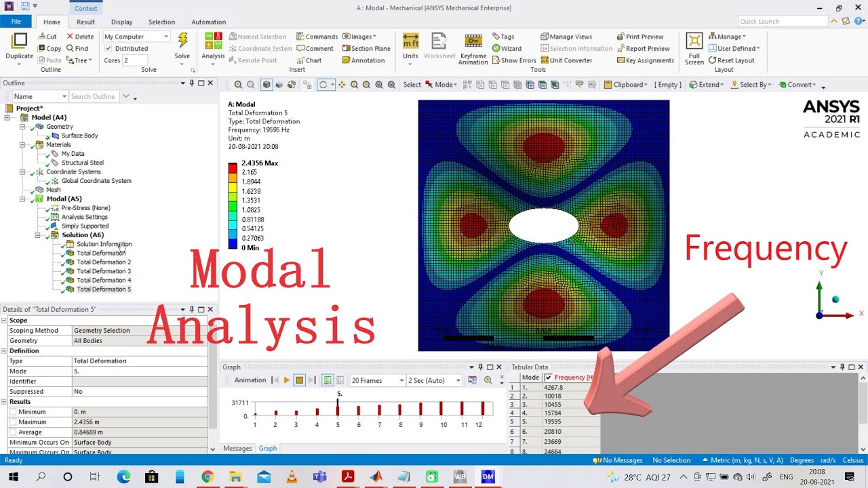The width and height of the screenshot is (868, 488).
Task: Click the Full Screen icon
Action: click(694, 41)
